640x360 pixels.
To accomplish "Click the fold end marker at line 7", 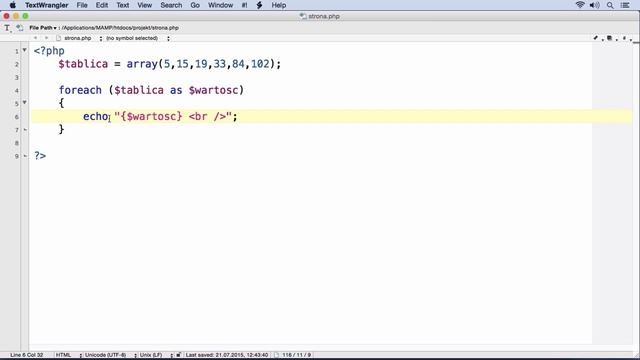I will point(25,130).
